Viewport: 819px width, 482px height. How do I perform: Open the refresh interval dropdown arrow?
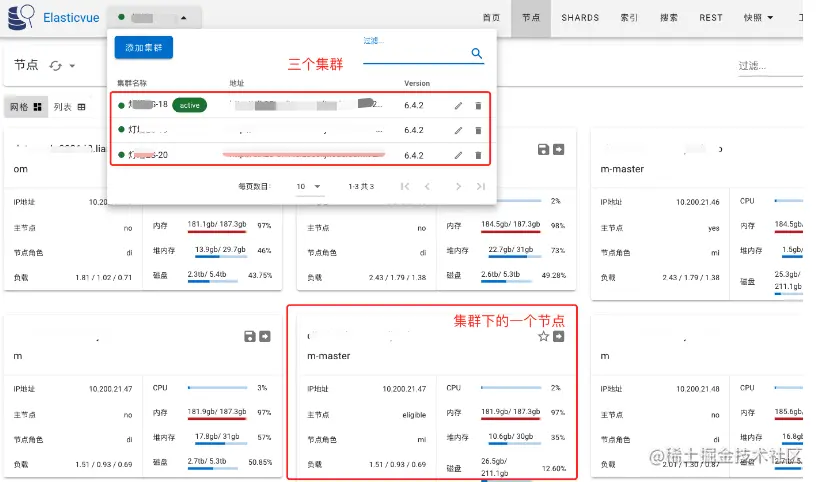72,66
